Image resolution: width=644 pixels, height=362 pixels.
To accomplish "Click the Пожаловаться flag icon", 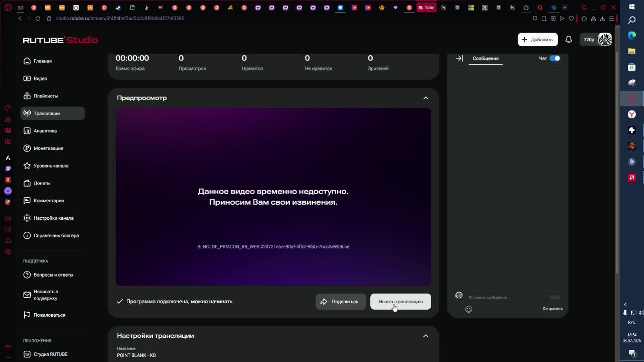I will pos(27,315).
